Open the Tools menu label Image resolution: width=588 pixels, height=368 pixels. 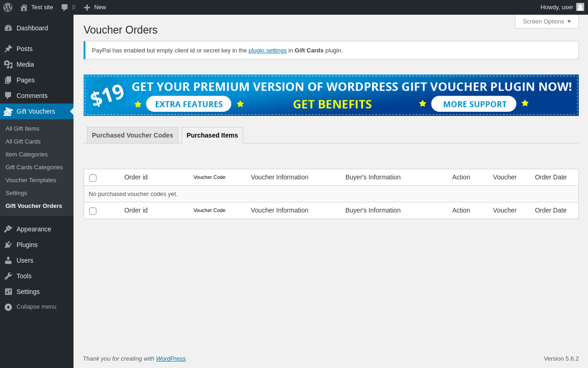24,276
